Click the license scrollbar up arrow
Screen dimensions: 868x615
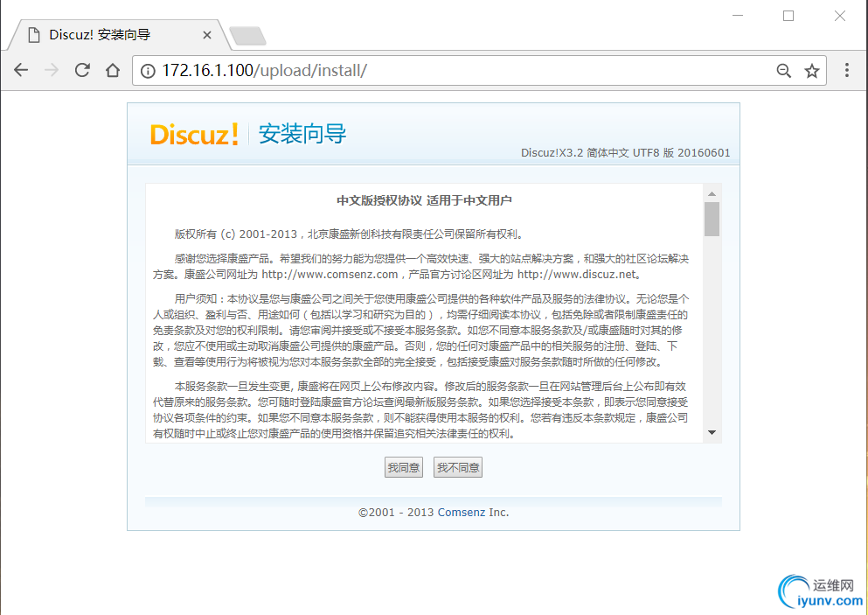pos(712,193)
